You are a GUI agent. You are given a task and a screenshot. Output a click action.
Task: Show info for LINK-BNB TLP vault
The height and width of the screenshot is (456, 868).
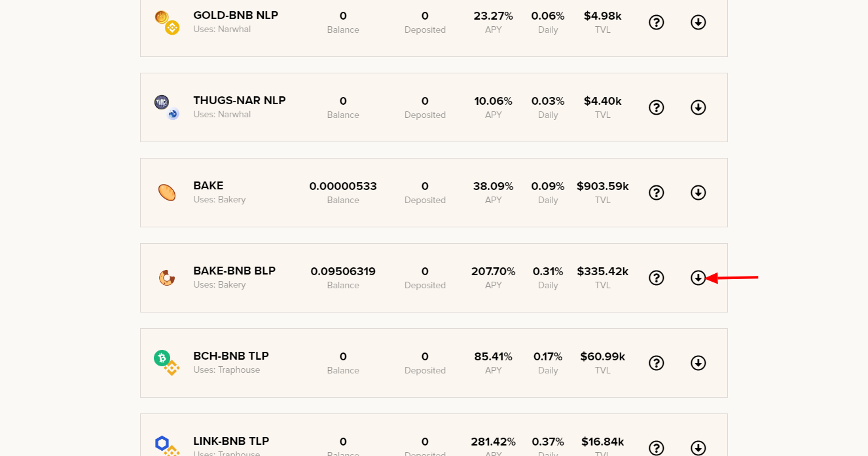pyautogui.click(x=656, y=448)
